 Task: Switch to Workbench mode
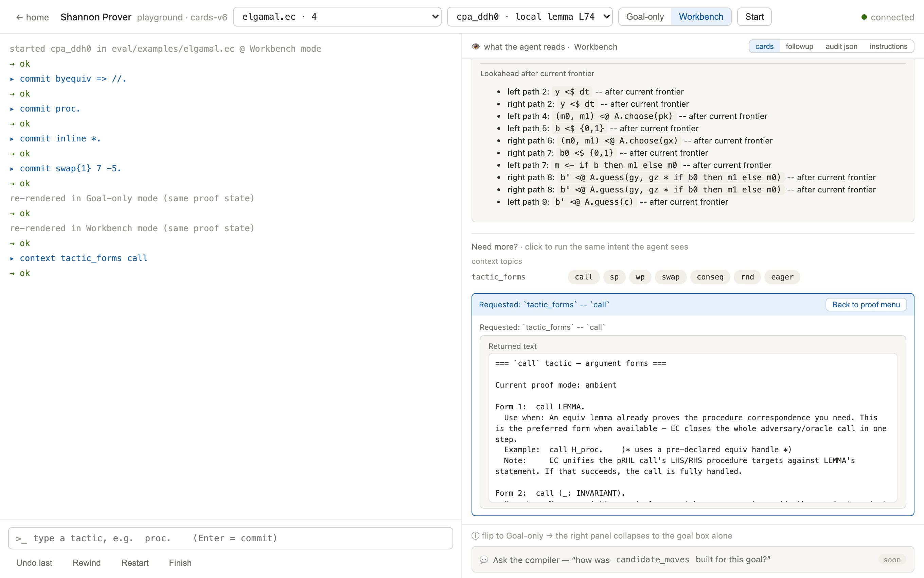tap(700, 17)
